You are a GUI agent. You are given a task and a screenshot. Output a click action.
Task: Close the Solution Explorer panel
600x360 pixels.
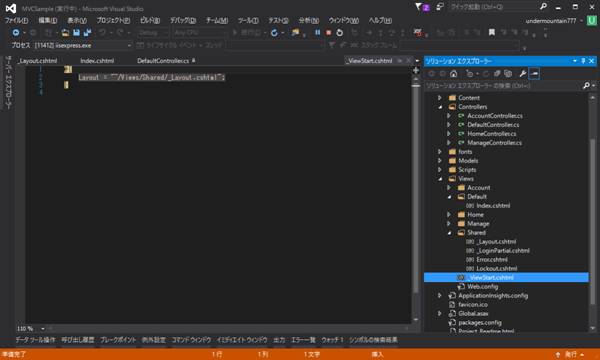tap(592, 61)
